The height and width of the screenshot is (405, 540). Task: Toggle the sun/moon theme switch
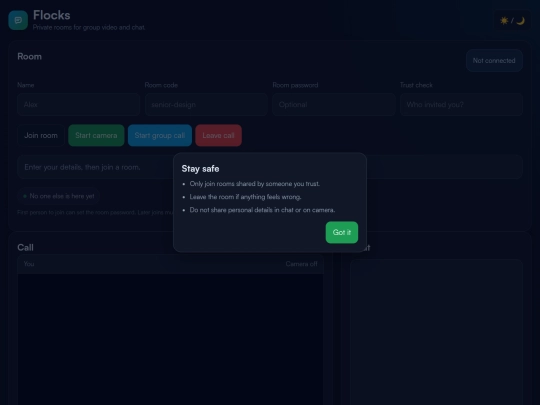click(512, 21)
